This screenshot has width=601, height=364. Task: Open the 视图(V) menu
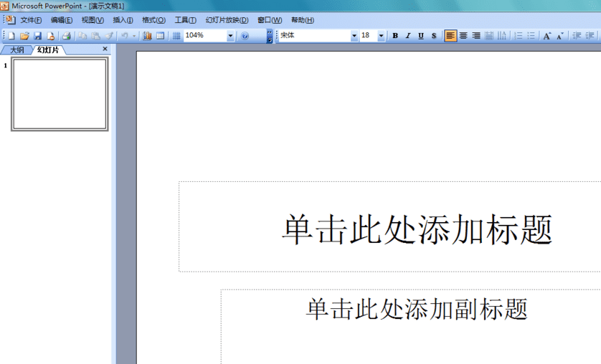pos(93,20)
